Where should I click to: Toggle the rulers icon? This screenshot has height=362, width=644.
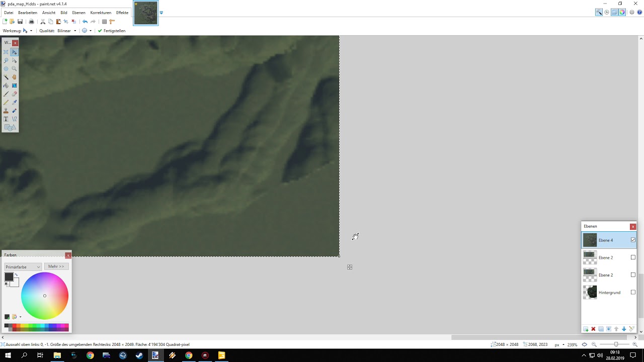[112, 22]
